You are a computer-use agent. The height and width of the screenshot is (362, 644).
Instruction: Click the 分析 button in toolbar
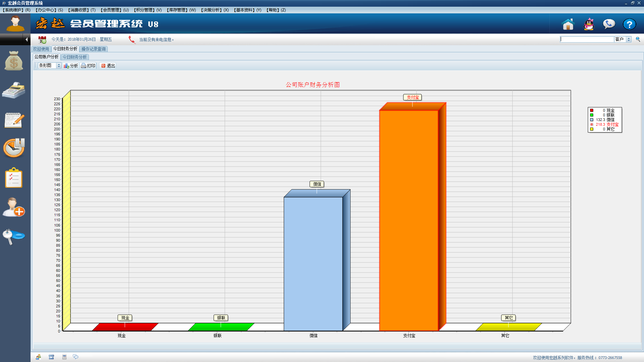pyautogui.click(x=71, y=66)
